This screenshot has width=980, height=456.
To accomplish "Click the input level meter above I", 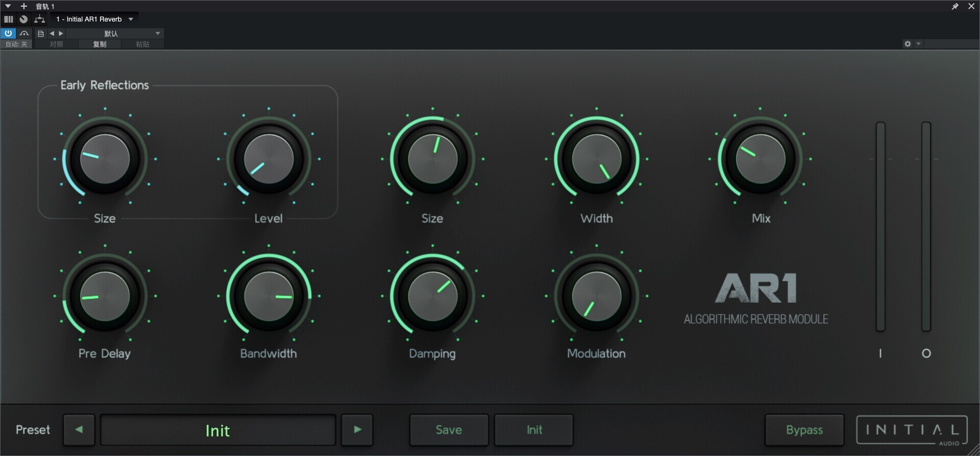I will (x=880, y=226).
